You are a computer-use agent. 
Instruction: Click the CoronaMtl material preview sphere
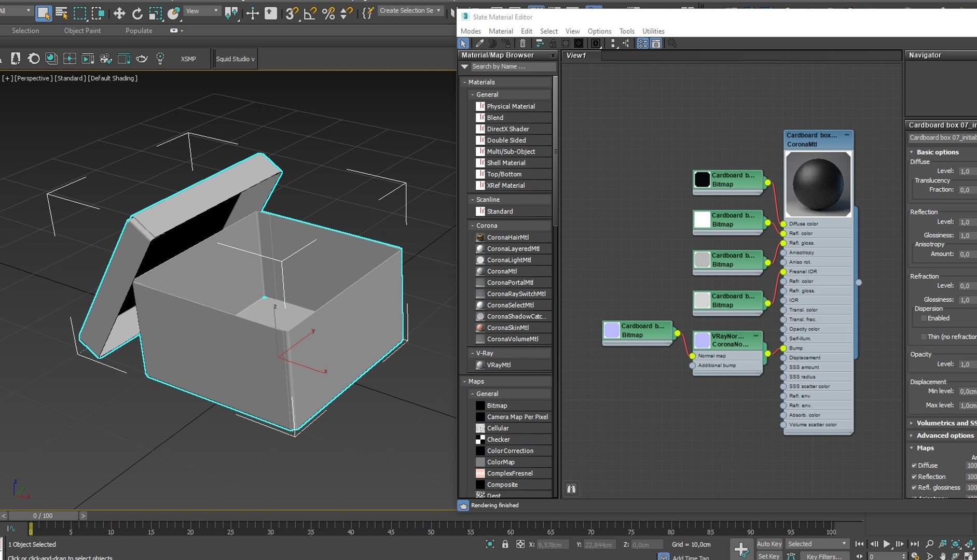818,184
